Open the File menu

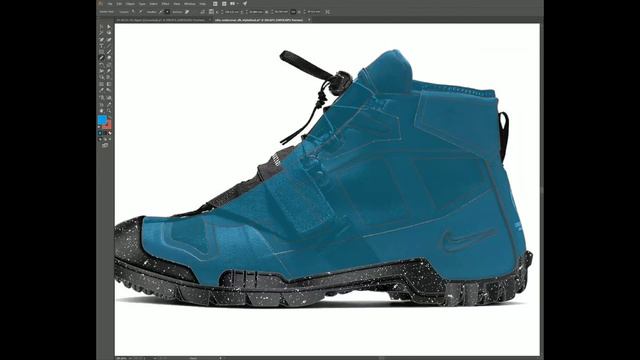pyautogui.click(x=110, y=4)
